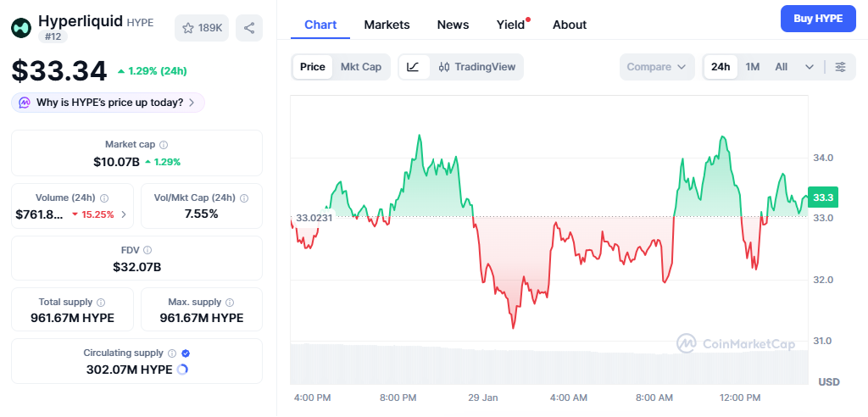Open the About tab
Image resolution: width=868 pixels, height=417 pixels.
coord(570,25)
